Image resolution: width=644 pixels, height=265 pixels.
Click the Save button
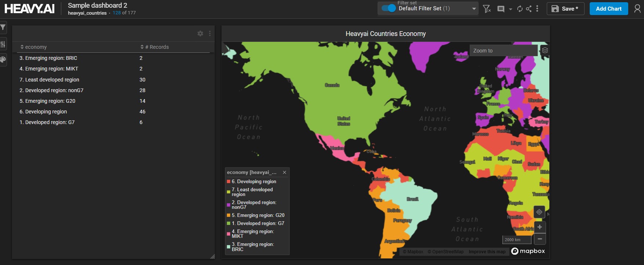[565, 9]
